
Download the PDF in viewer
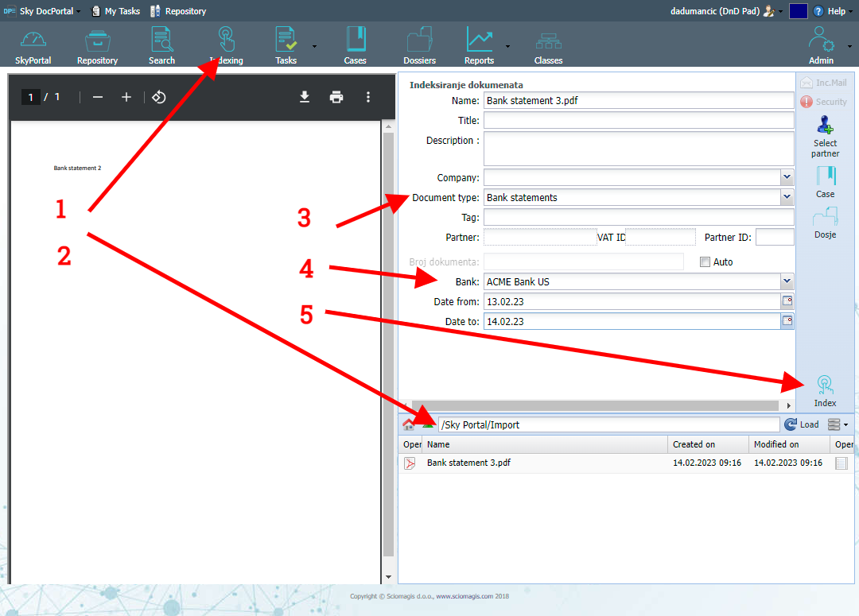(305, 98)
